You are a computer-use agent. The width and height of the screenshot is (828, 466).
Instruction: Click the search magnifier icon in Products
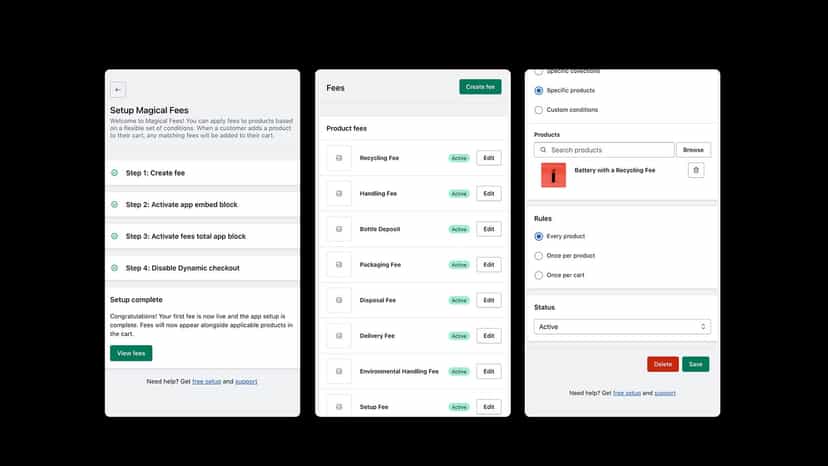tap(543, 150)
